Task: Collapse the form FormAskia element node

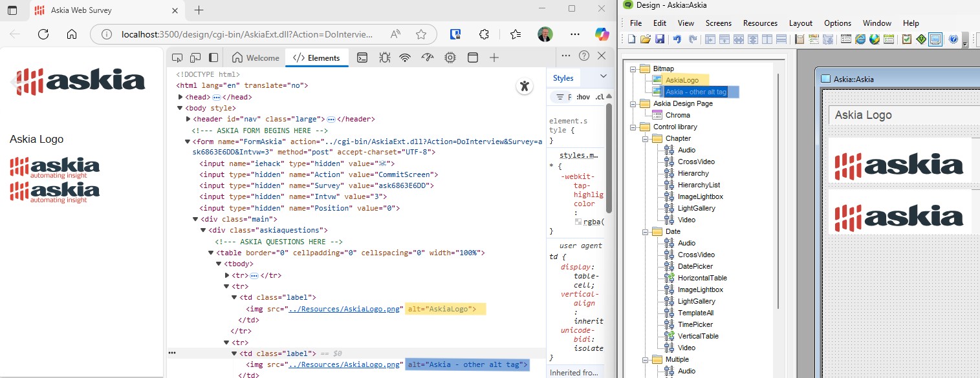Action: (188, 142)
